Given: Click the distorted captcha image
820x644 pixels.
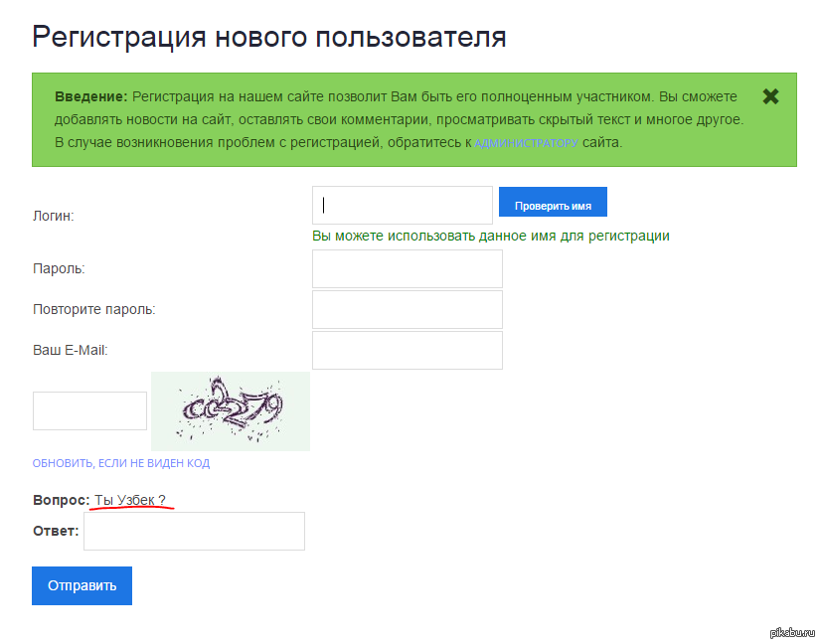Looking at the screenshot, I should [230, 410].
